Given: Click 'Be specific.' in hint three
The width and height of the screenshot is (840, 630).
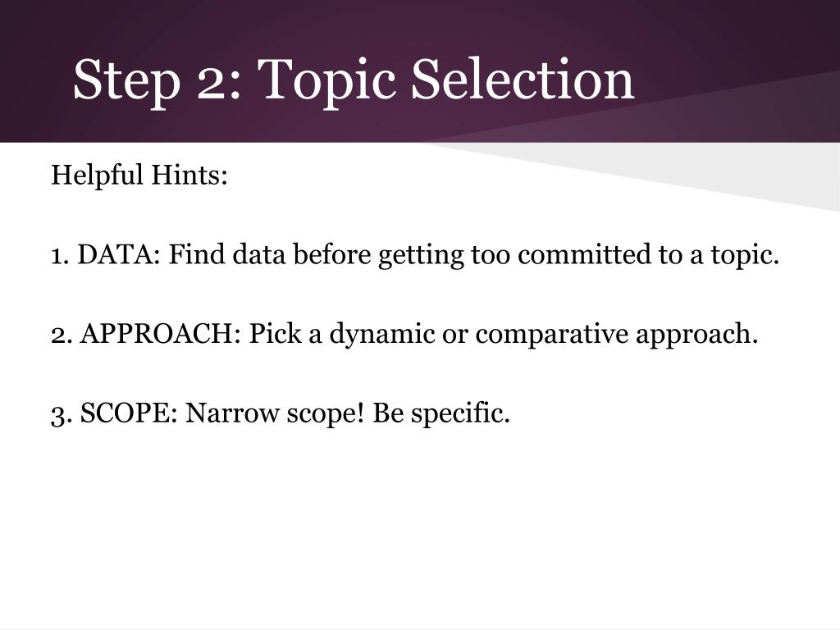Looking at the screenshot, I should pos(441,413).
